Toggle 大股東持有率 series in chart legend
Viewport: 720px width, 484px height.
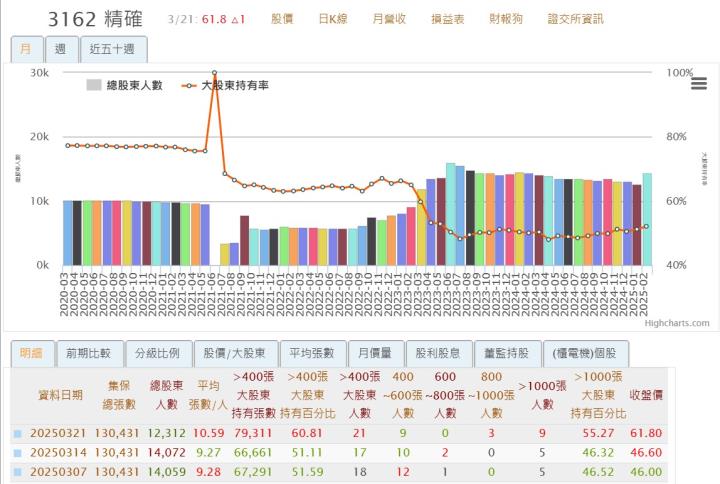click(225, 85)
